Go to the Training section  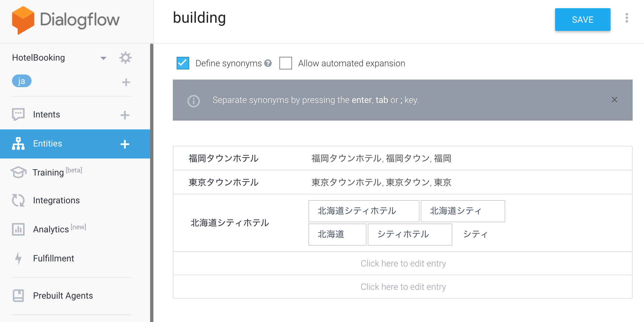coord(48,172)
